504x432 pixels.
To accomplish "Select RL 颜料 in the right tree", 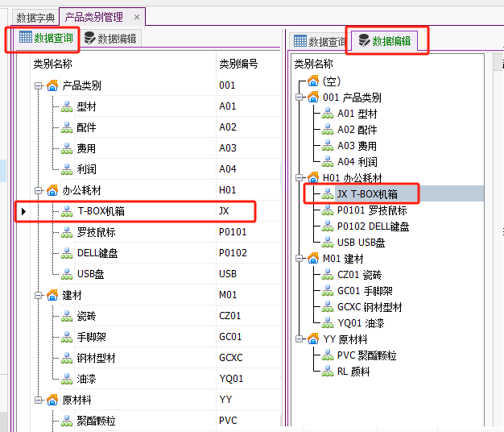I will click(x=353, y=372).
